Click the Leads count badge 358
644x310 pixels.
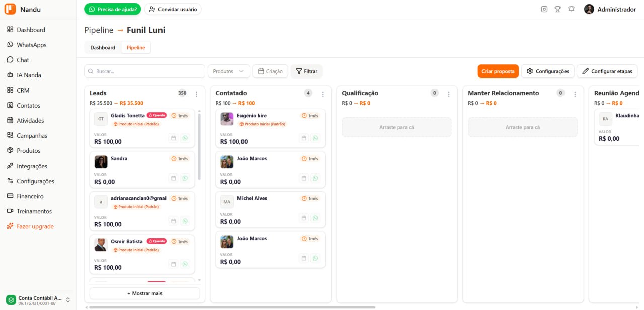point(182,93)
